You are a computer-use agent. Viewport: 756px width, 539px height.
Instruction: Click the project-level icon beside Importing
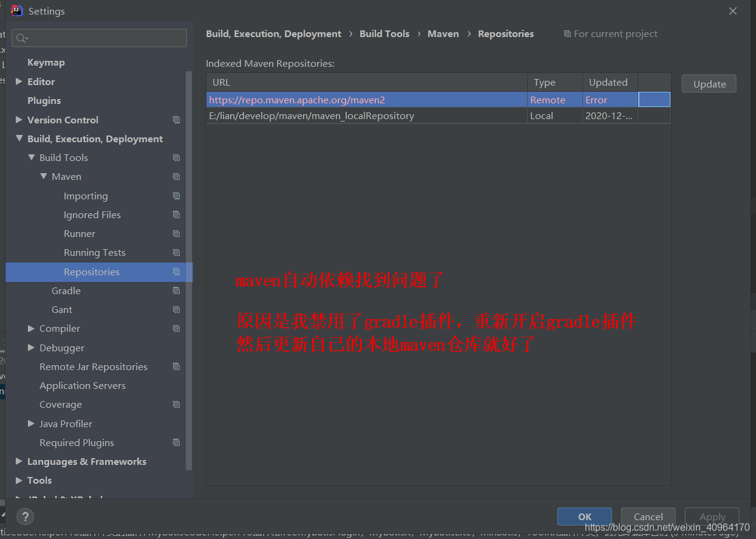coord(176,196)
